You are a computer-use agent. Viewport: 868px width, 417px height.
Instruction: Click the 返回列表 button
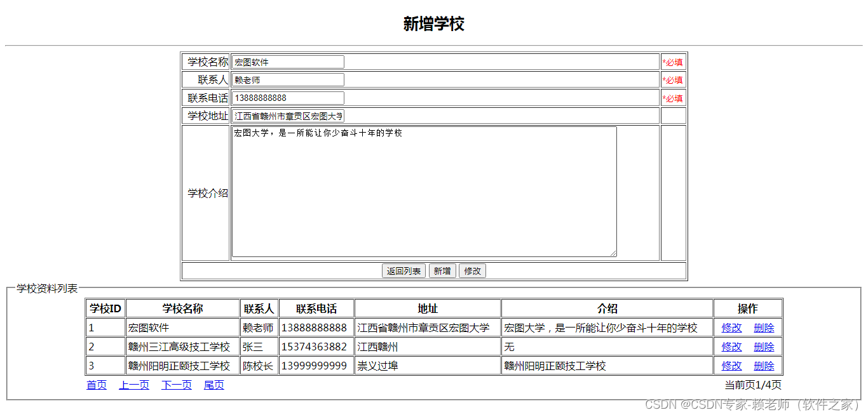403,271
